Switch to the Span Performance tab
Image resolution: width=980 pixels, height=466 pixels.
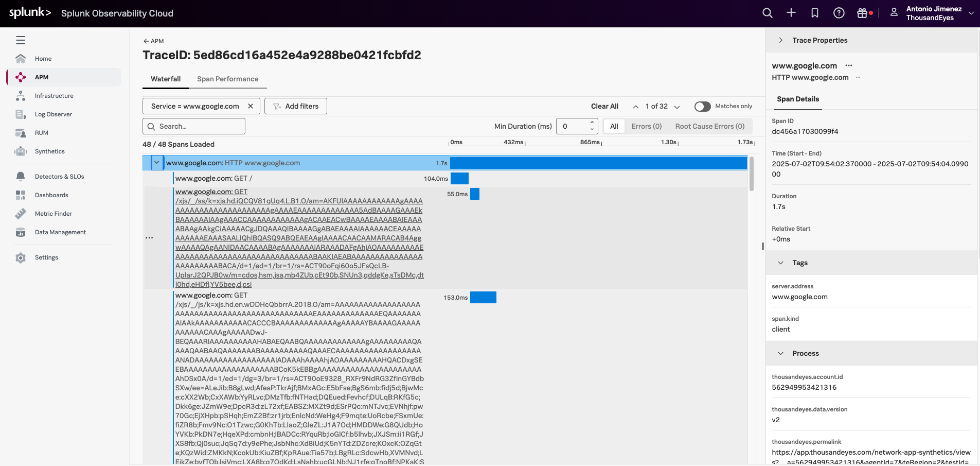(228, 79)
